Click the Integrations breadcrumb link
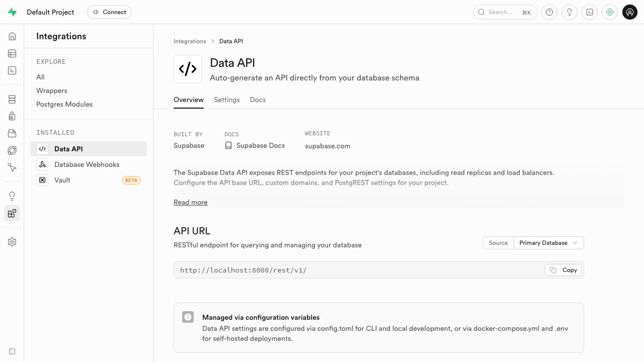The width and height of the screenshot is (644, 362). pyautogui.click(x=190, y=41)
